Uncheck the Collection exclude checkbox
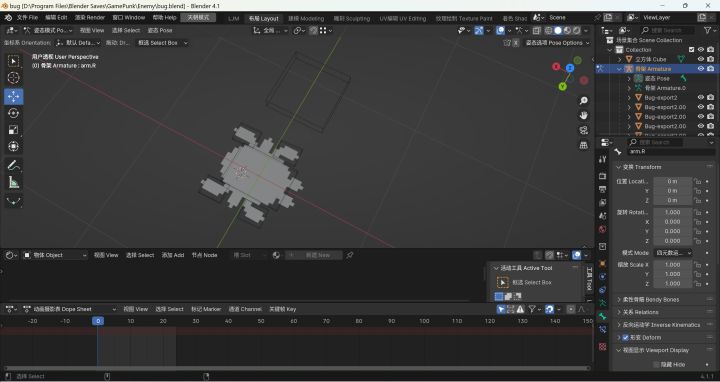The image size is (720, 382). coord(692,50)
